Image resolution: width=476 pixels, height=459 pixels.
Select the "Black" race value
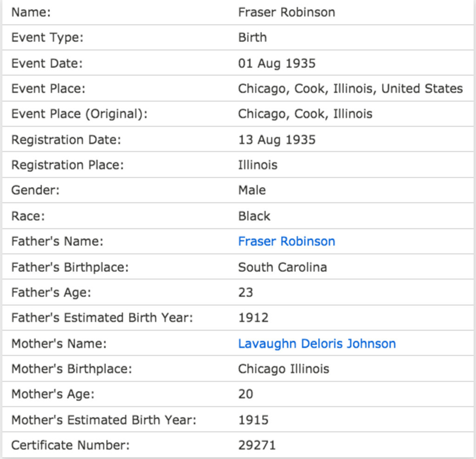coord(254,216)
